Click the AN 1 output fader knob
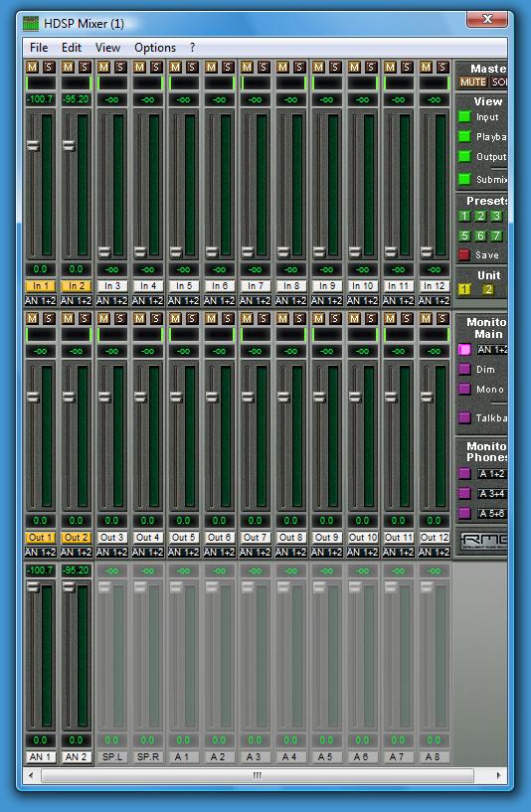 [x=33, y=586]
